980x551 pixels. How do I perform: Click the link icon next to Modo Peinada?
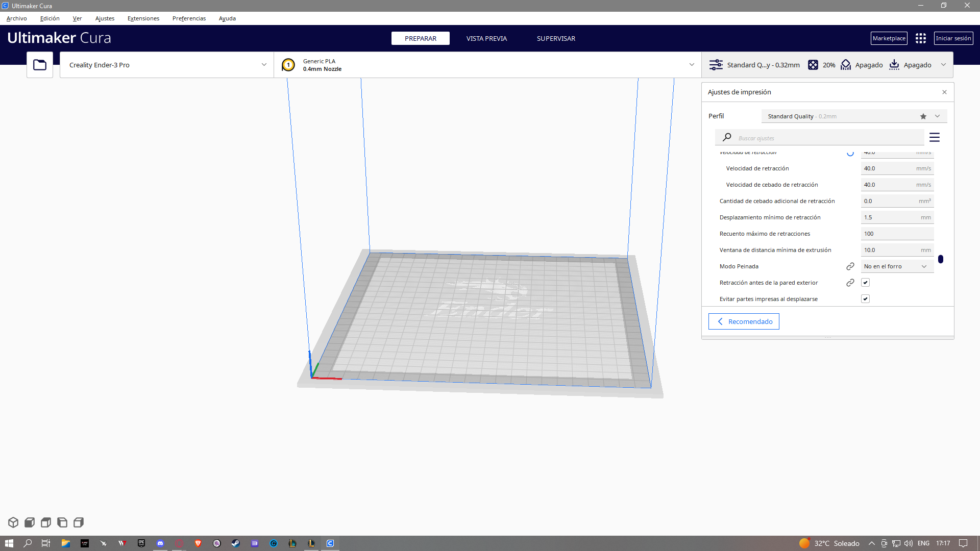point(850,266)
